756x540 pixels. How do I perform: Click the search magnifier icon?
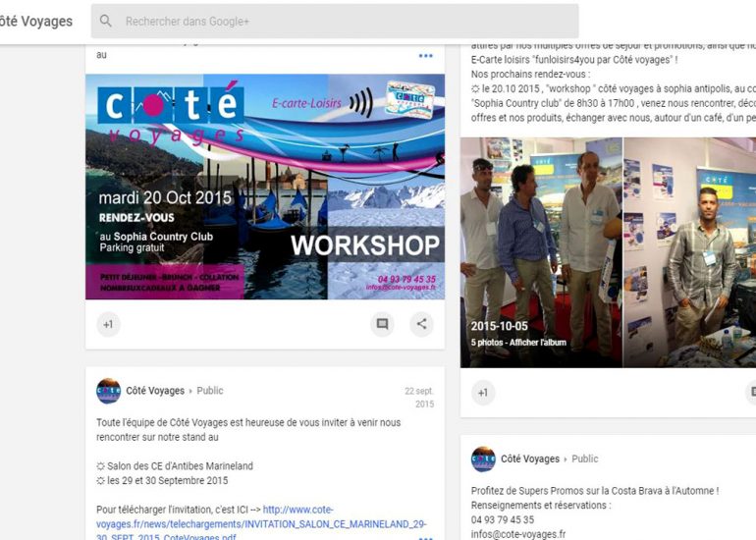(x=106, y=21)
